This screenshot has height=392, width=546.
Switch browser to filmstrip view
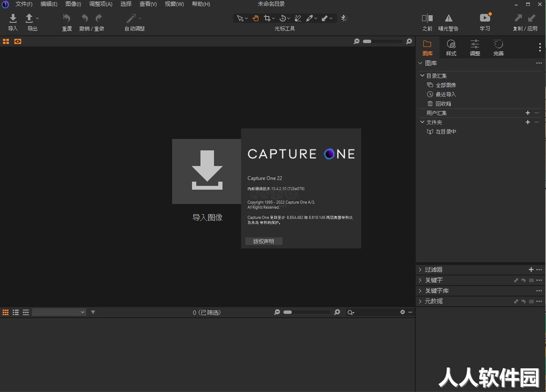[x=26, y=312]
